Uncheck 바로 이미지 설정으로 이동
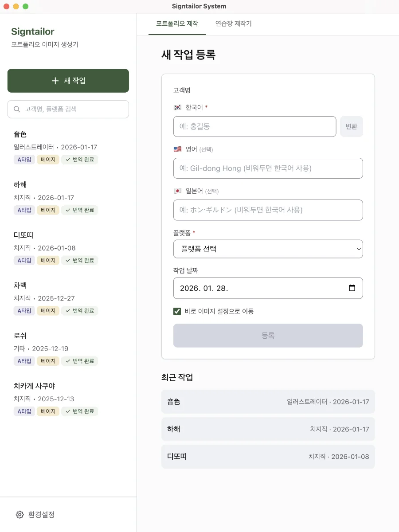Image resolution: width=399 pixels, height=532 pixels. click(x=177, y=311)
